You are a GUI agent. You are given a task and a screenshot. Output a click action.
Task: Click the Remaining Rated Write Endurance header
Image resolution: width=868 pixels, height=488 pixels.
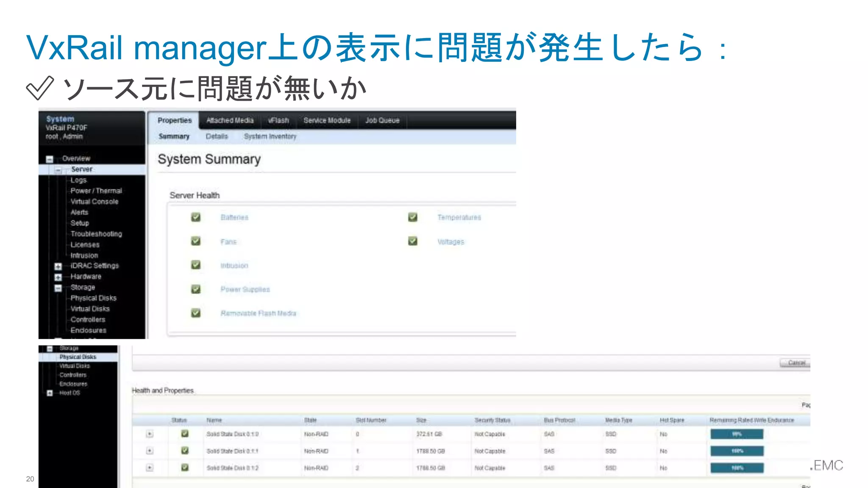click(x=752, y=420)
